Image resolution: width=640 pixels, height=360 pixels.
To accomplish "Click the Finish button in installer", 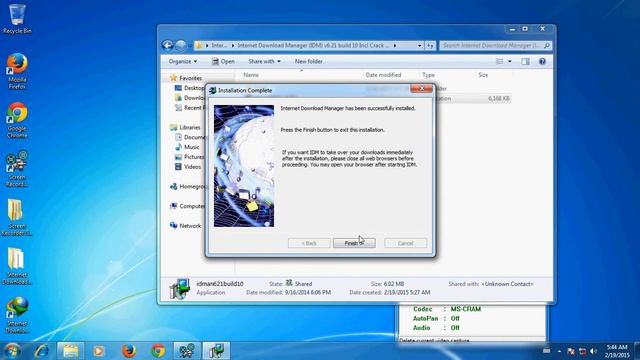I will pyautogui.click(x=354, y=243).
